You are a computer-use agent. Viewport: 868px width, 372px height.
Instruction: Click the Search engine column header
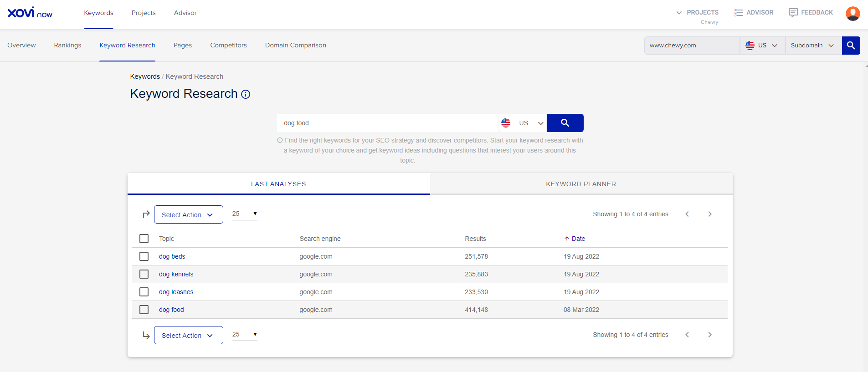click(x=320, y=239)
